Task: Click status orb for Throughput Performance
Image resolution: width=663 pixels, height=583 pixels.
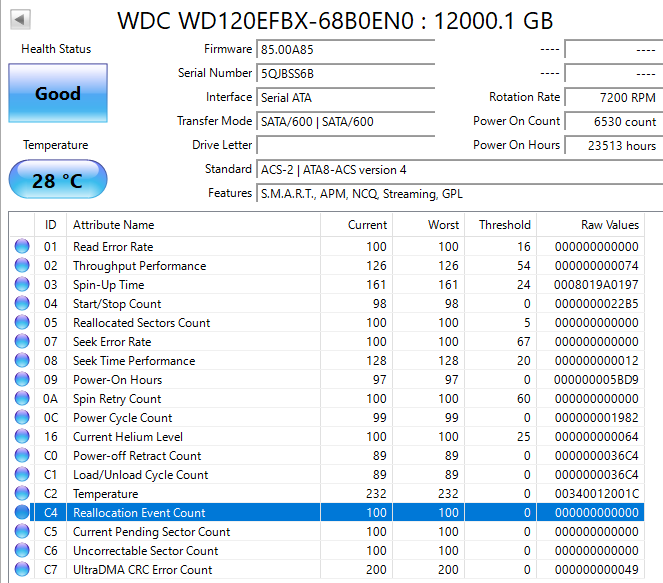Action: [22, 265]
